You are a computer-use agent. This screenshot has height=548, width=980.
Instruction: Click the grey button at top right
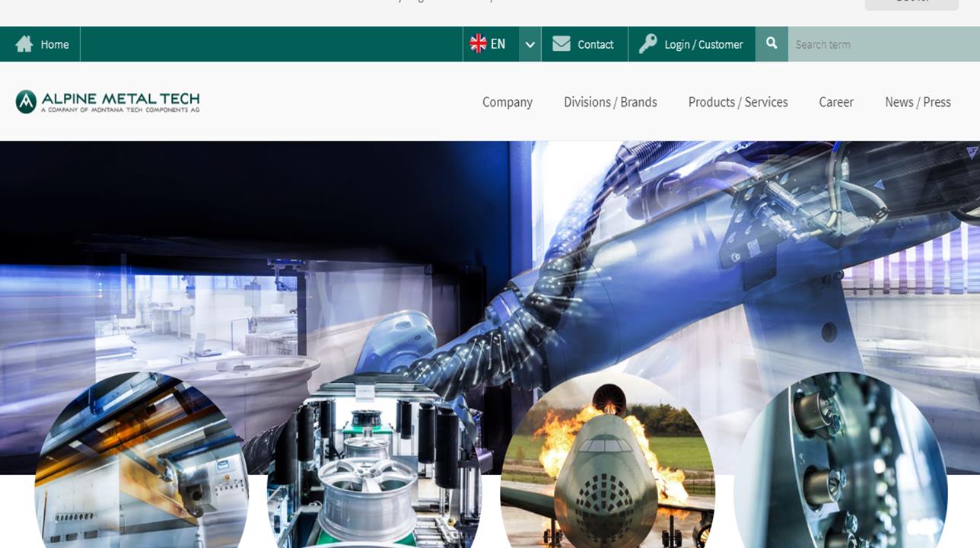click(910, 4)
